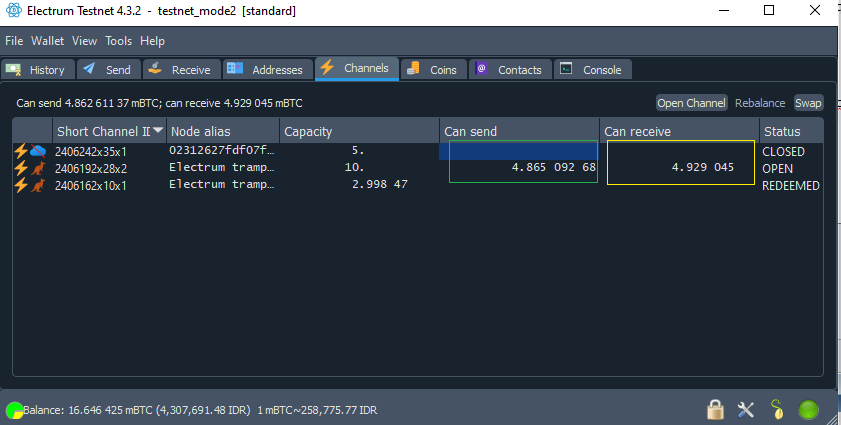Minimize the Electrum window
This screenshot has width=841, height=425.
pyautogui.click(x=724, y=10)
